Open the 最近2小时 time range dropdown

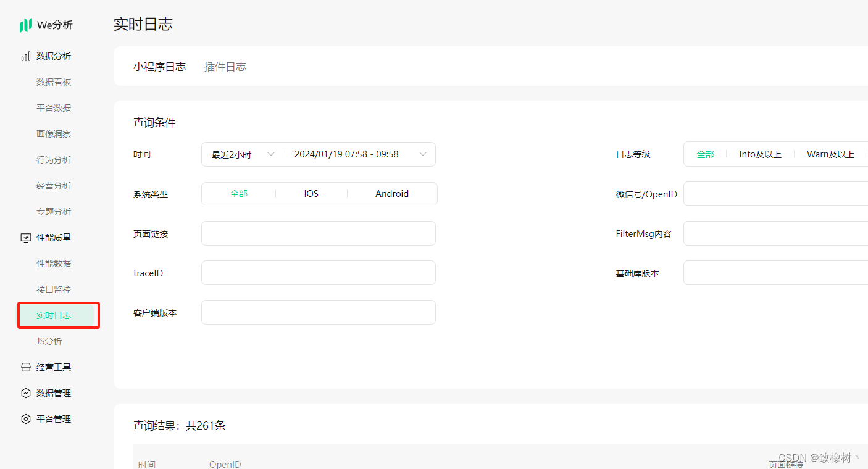(243, 154)
